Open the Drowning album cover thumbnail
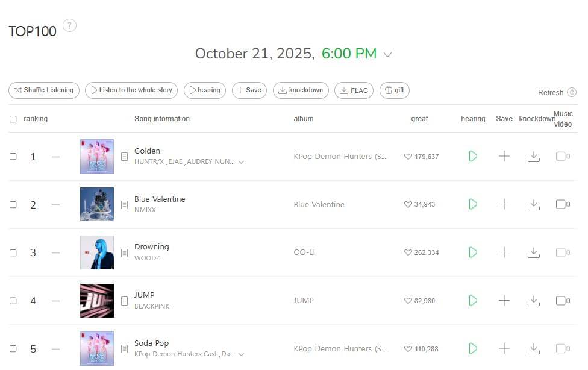Screen dimensions: 588x370 (97, 252)
